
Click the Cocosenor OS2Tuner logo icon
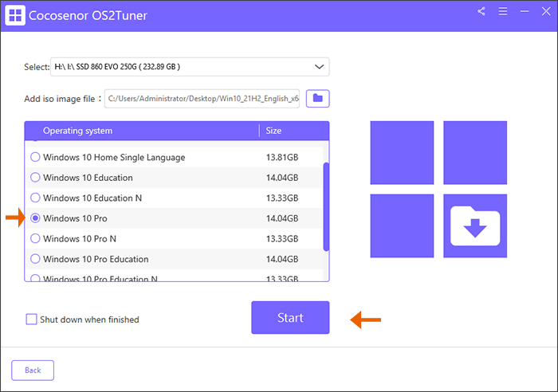15,15
